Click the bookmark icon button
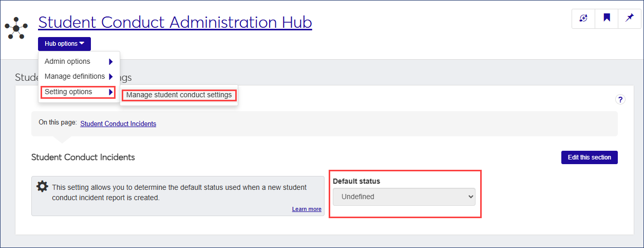Image resolution: width=644 pixels, height=248 pixels. pos(607,18)
